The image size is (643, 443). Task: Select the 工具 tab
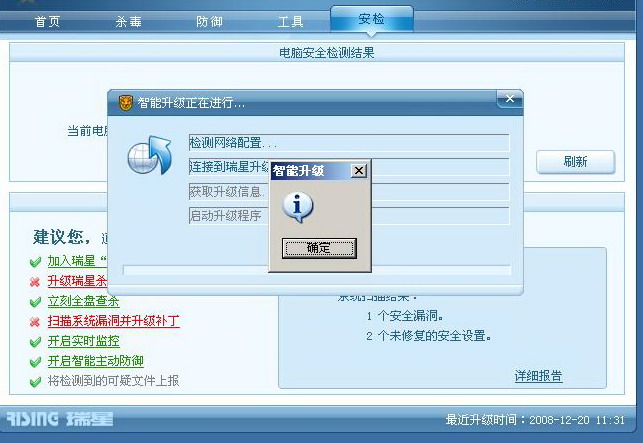[x=290, y=21]
